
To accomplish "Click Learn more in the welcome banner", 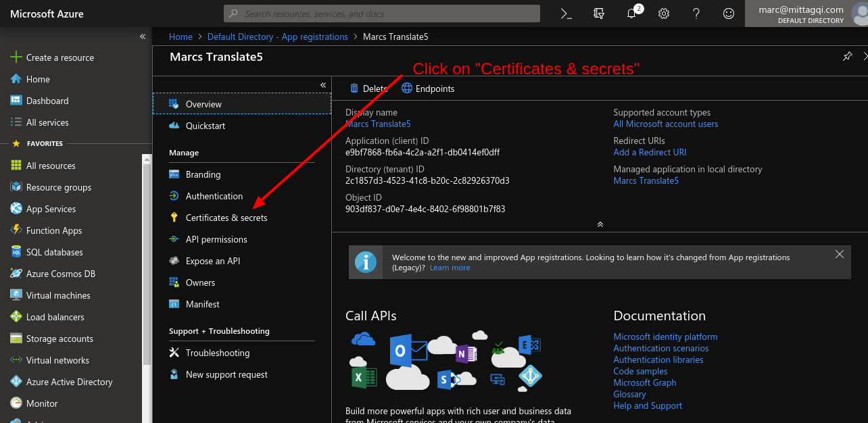I will coord(450,268).
